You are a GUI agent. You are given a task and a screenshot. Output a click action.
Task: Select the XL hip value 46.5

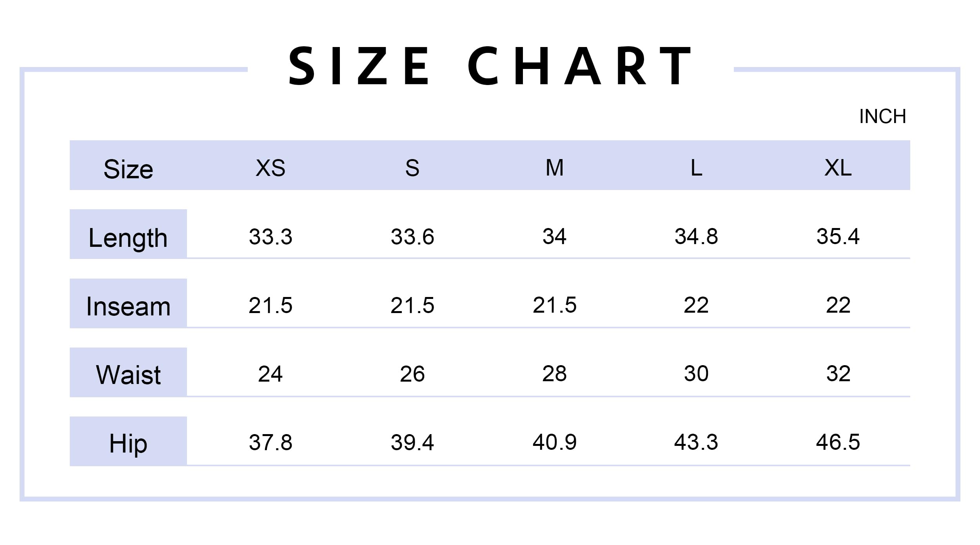pos(838,442)
